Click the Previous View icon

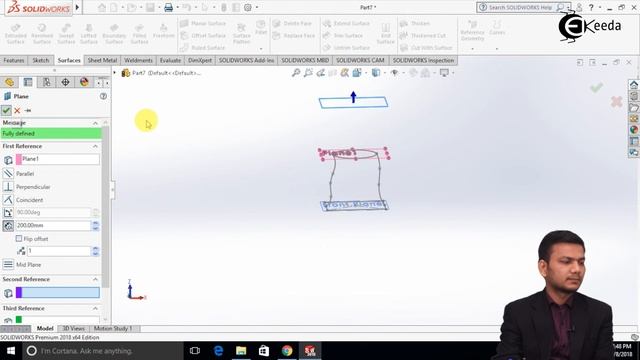click(x=320, y=73)
